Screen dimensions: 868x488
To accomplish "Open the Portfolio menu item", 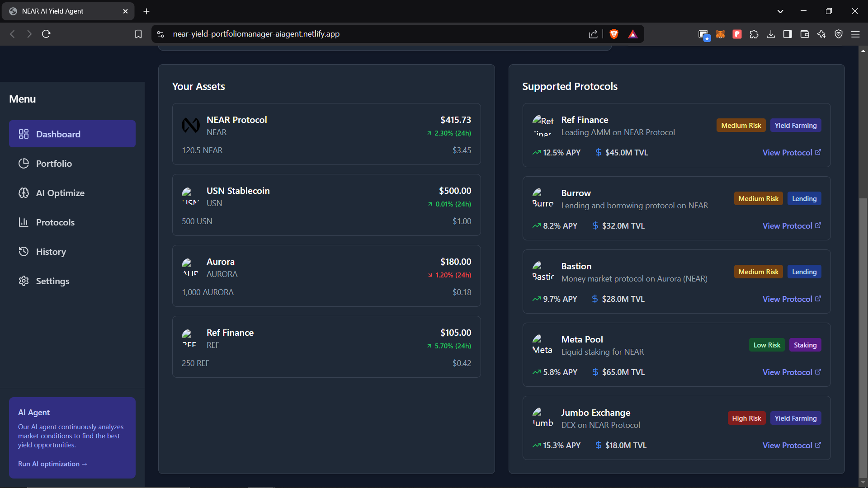I will click(54, 164).
